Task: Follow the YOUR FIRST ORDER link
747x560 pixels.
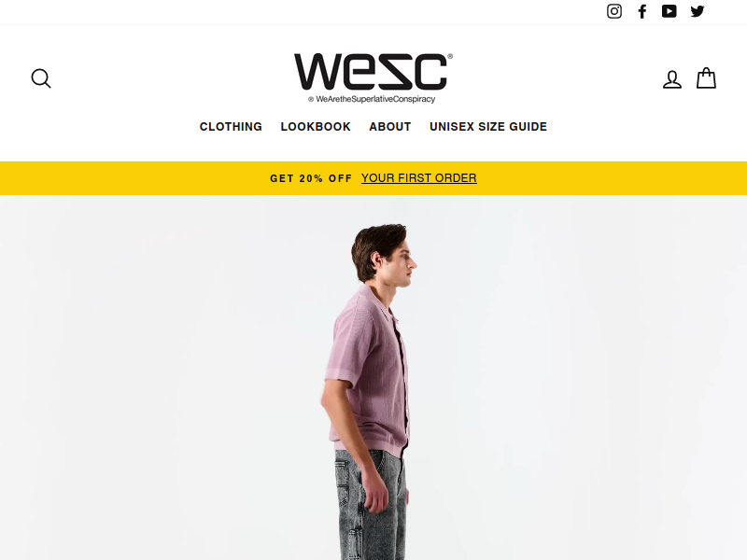Action: pyautogui.click(x=418, y=178)
